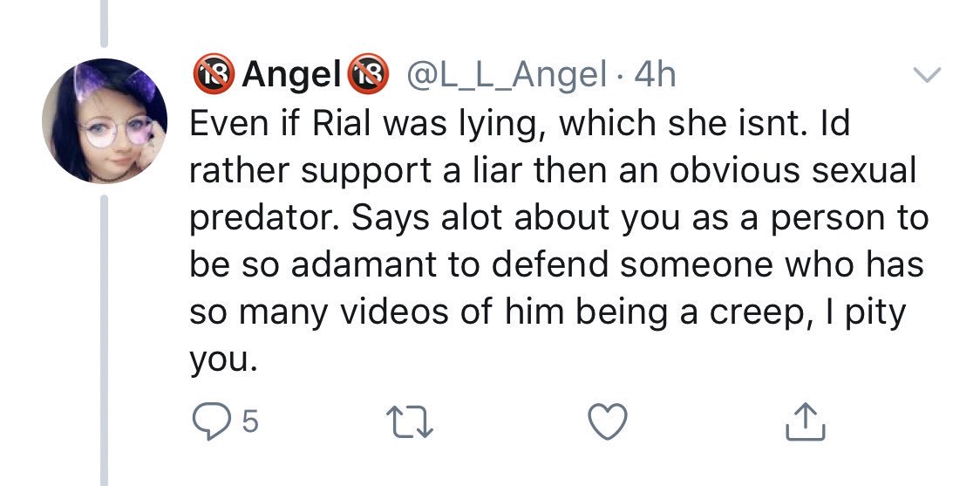
Task: Click the no-under-18 emoji before Angel
Action: (213, 74)
